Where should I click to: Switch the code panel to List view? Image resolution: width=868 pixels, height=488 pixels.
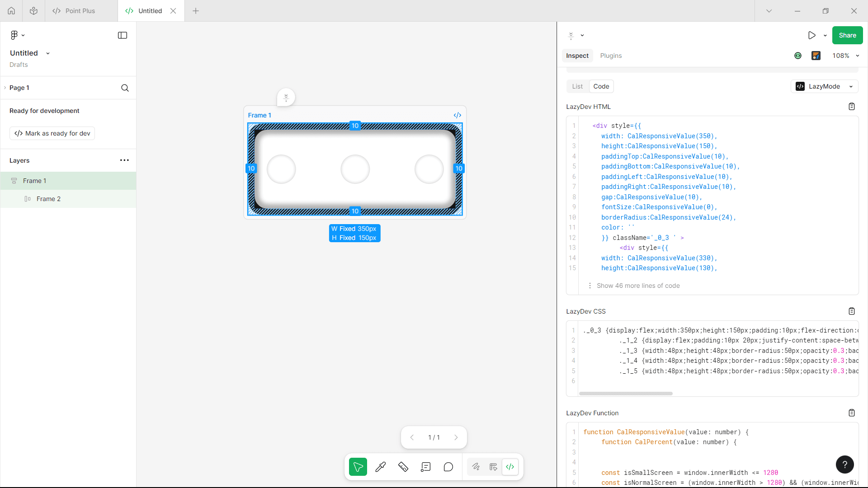[577, 86]
